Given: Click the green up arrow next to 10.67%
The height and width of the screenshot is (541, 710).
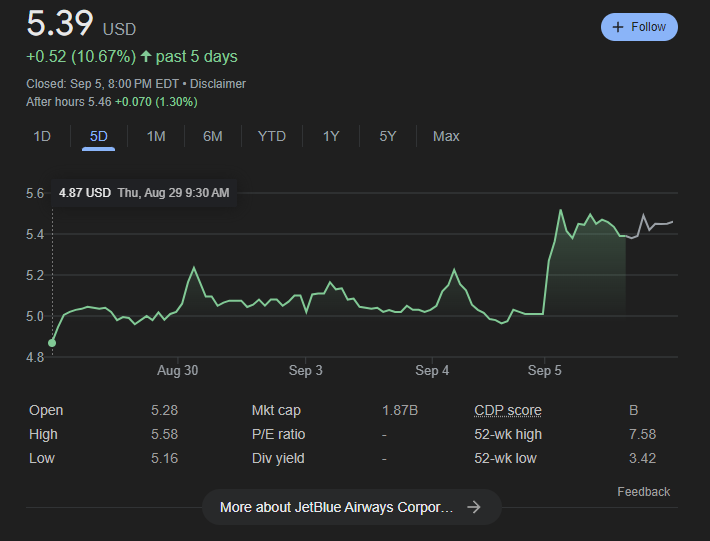Looking at the screenshot, I should pos(145,56).
